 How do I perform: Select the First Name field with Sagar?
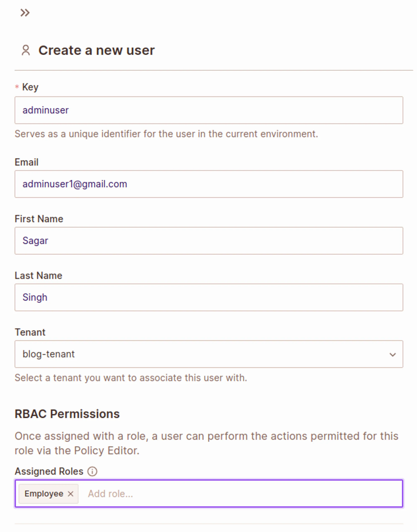(x=208, y=241)
